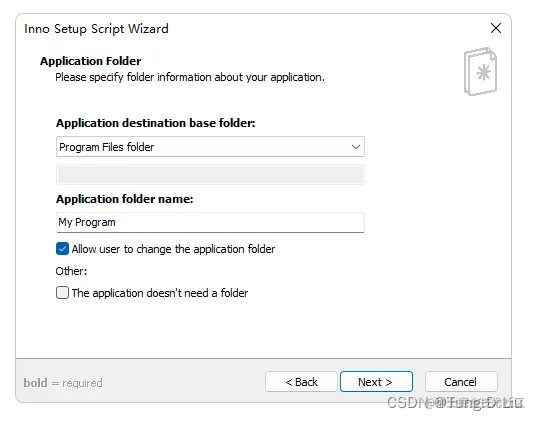Click the Inno Setup Script Wizard title
Screen dimensions: 537x421
pyautogui.click(x=96, y=29)
